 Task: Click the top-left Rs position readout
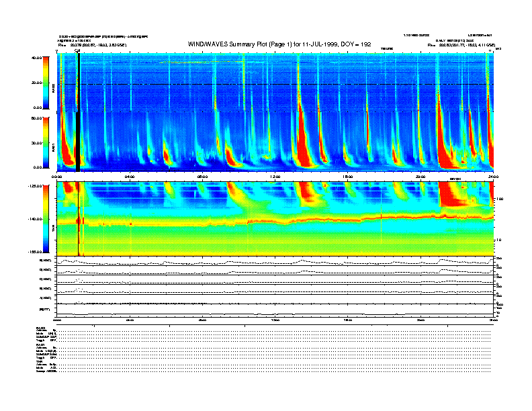92,45
